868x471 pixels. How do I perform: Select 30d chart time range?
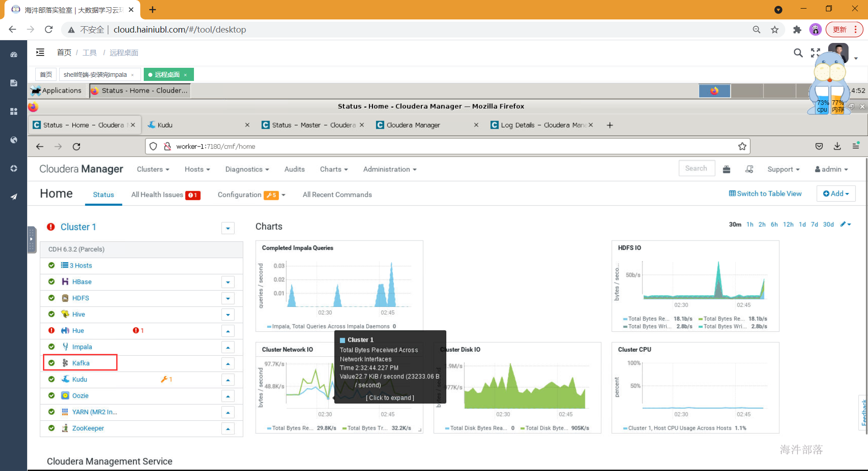click(828, 224)
